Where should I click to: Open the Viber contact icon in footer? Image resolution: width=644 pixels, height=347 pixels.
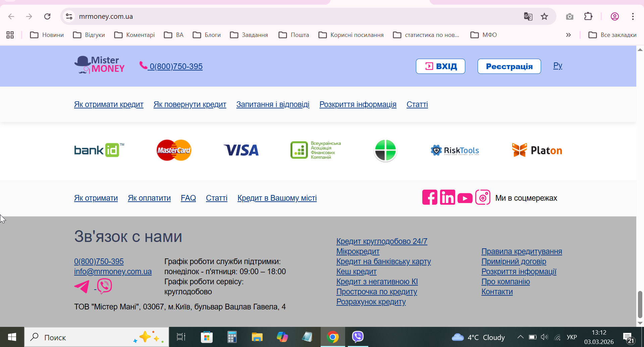(x=104, y=286)
